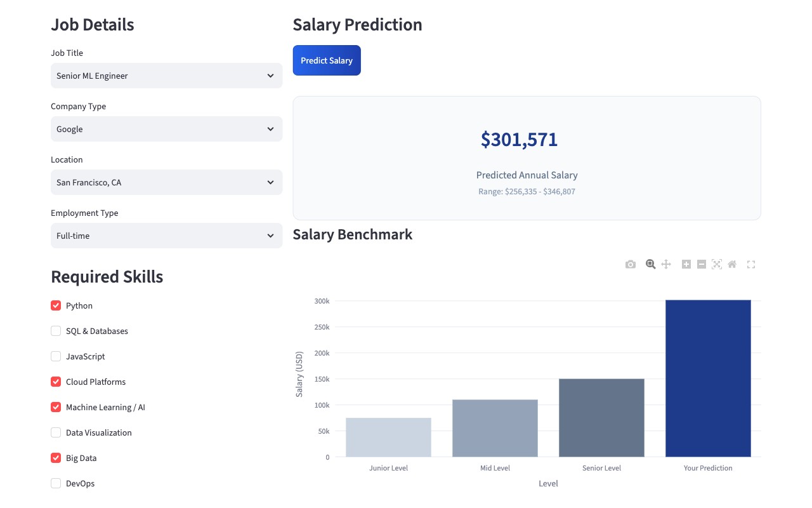812x508 pixels.
Task: Click the "Salary Benchmark" heading
Action: (x=353, y=234)
